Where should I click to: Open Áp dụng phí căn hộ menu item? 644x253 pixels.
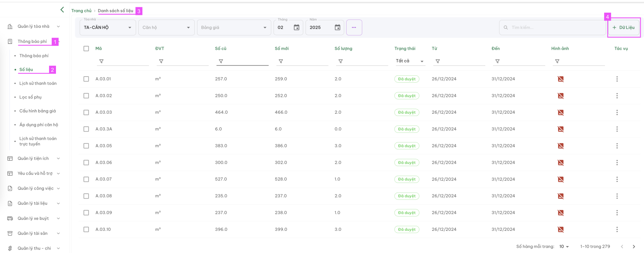(39, 125)
